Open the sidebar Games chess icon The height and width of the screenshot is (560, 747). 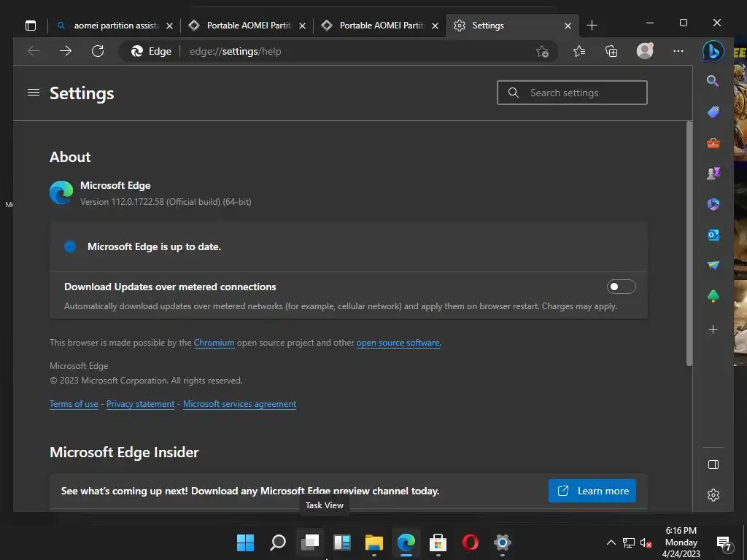(x=713, y=174)
